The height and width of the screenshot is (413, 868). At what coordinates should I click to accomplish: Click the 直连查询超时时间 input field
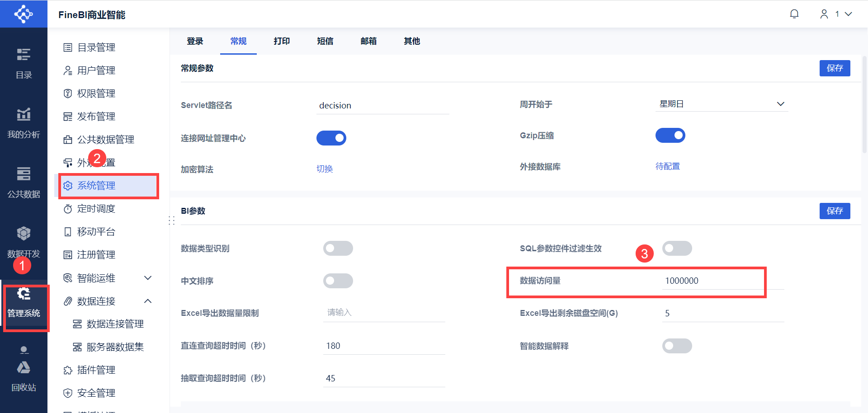[x=384, y=346]
